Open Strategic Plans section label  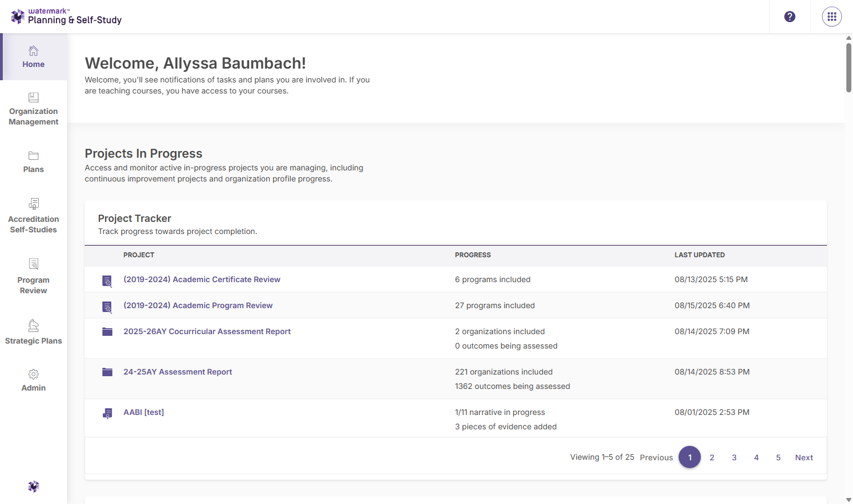click(x=34, y=341)
